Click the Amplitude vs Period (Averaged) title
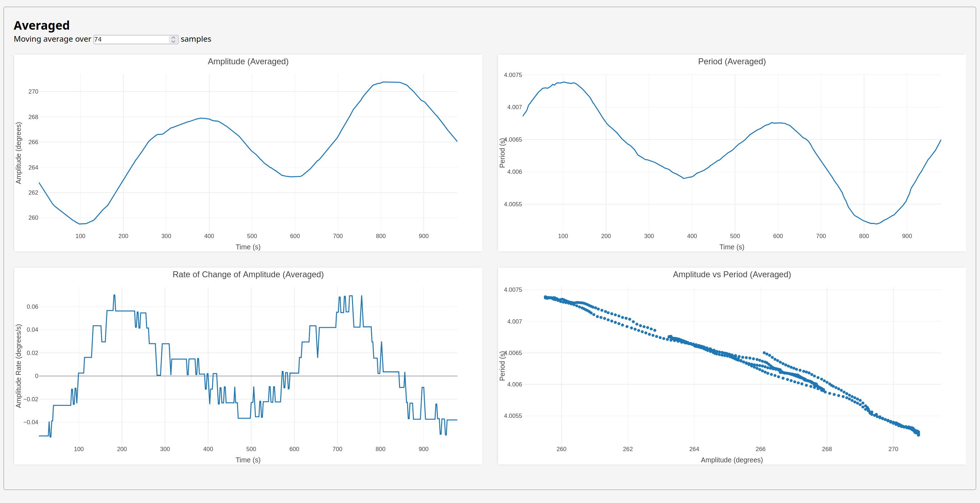Viewport: 980px width, 503px height. tap(732, 274)
